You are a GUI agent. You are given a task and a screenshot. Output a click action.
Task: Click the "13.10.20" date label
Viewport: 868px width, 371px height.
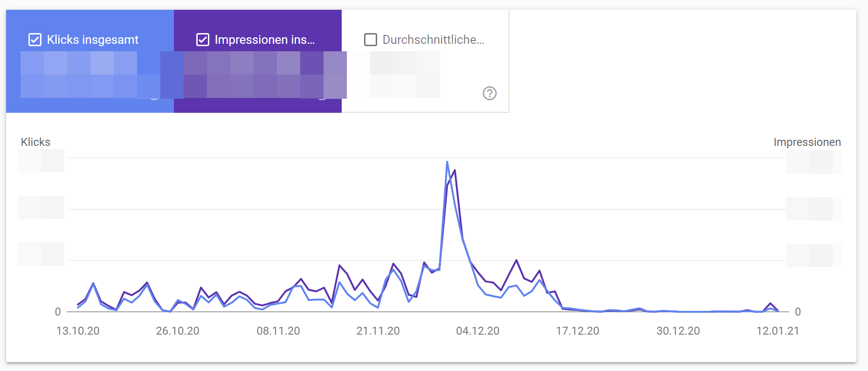pos(78,331)
